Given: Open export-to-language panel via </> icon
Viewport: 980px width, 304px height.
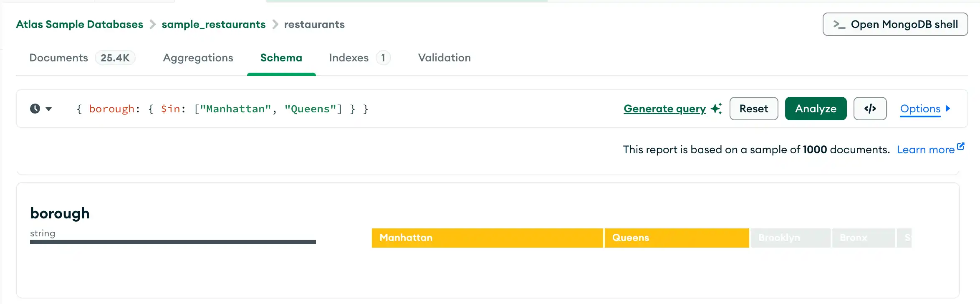Looking at the screenshot, I should [x=870, y=109].
